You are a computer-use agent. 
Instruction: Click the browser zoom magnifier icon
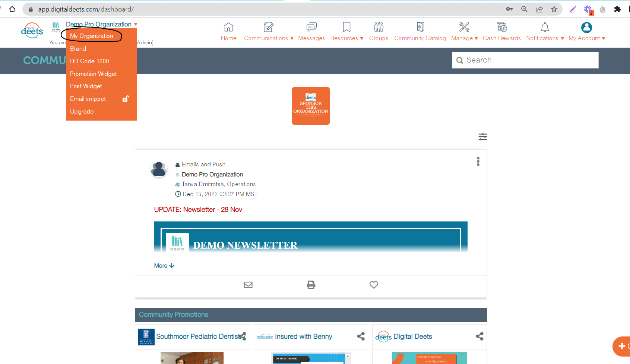tap(524, 9)
